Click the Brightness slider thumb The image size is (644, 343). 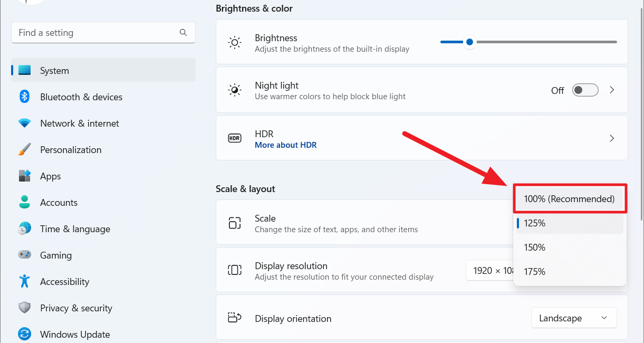(x=469, y=42)
